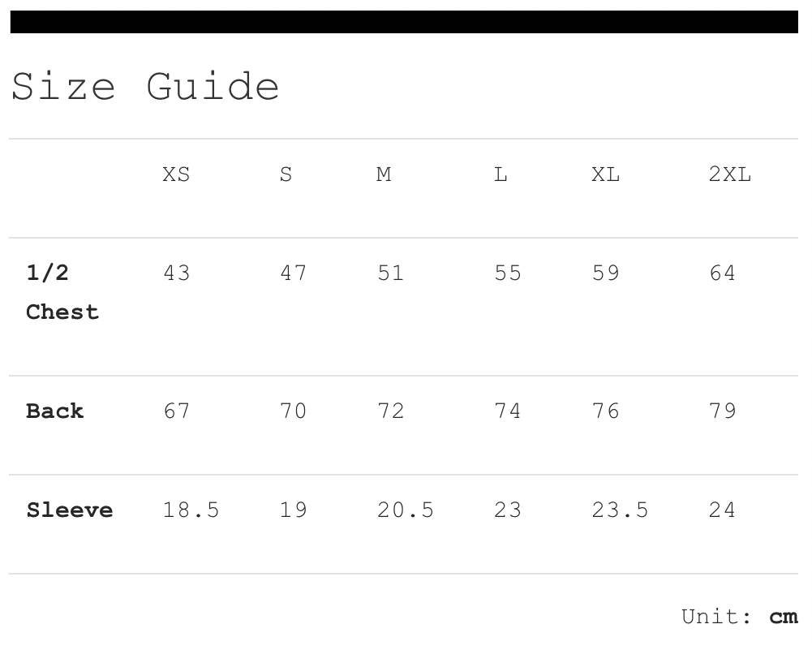Click the Back row label
The width and height of the screenshot is (812, 650).
[x=55, y=411]
